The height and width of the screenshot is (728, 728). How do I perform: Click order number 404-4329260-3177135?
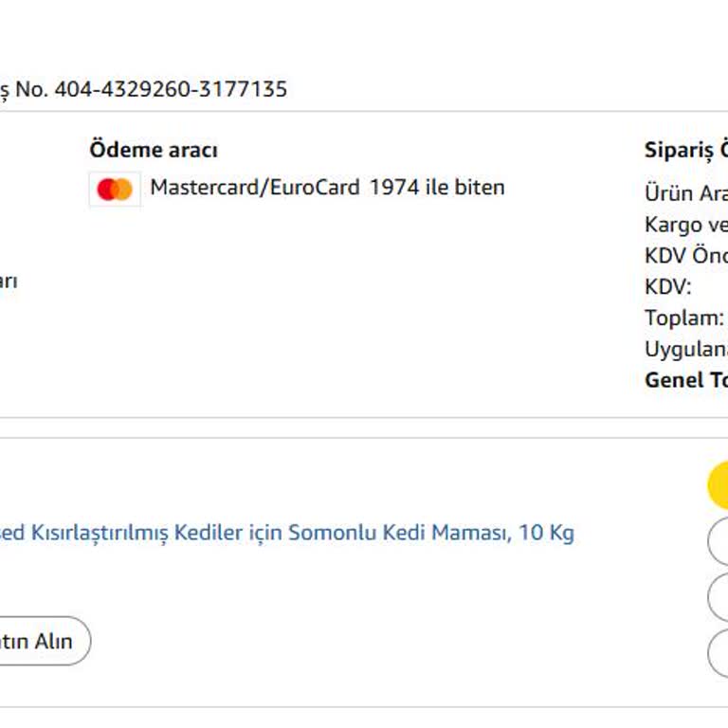pos(171,89)
